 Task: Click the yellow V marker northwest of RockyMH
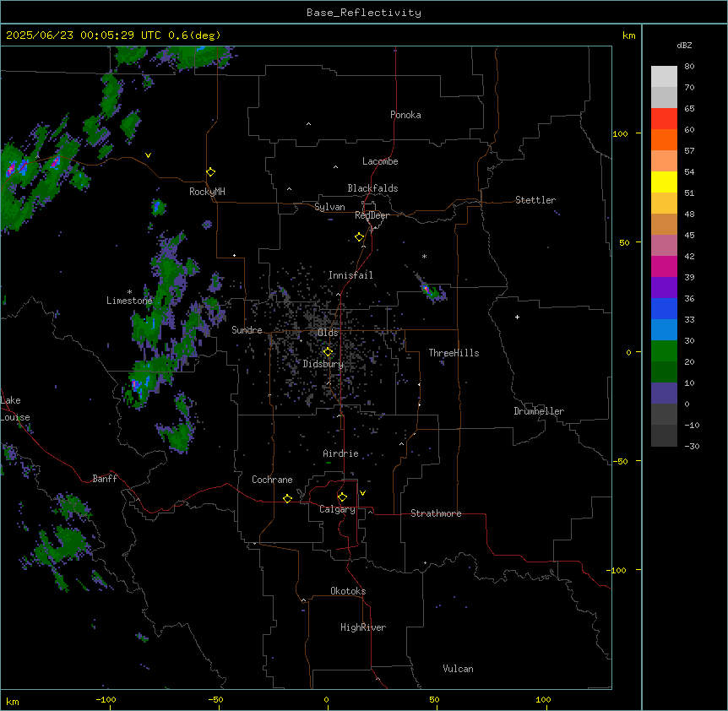[148, 155]
